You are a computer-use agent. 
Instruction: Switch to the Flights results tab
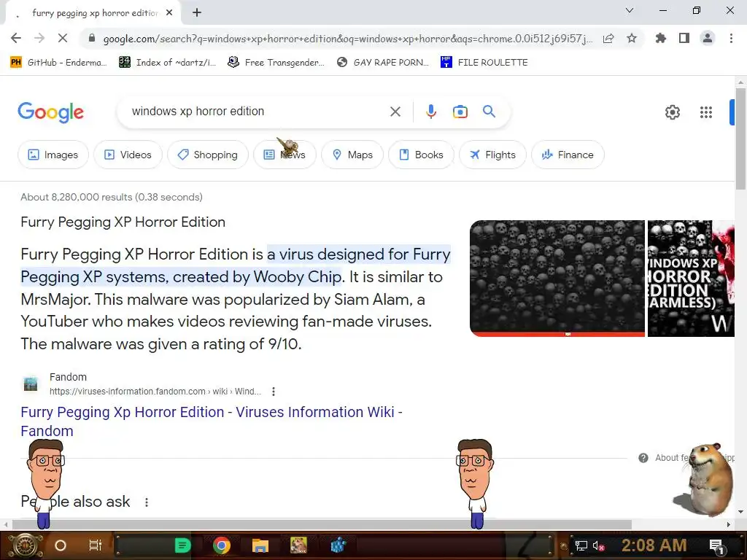pos(492,155)
